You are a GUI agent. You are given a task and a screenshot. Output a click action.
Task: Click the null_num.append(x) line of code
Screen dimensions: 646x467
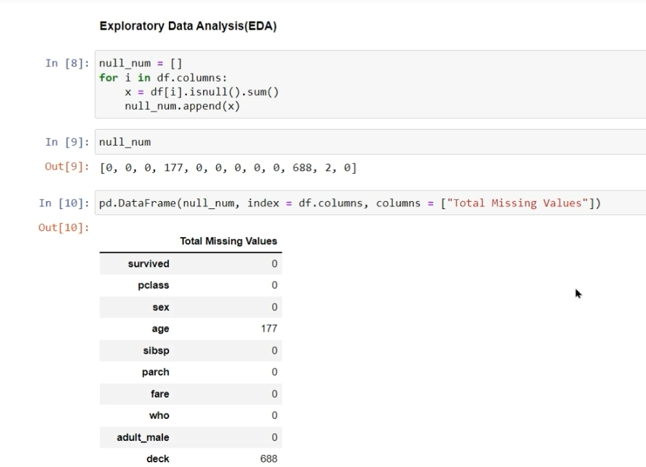point(182,106)
